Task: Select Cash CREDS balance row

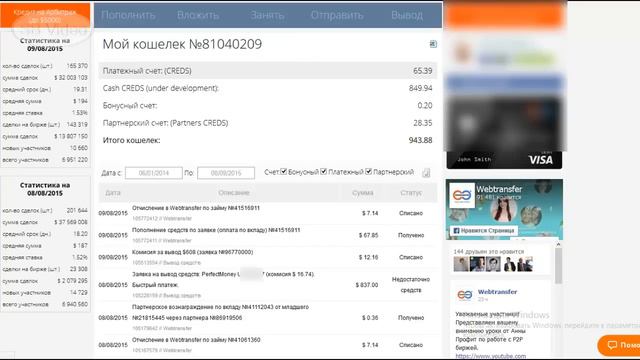Action: click(x=268, y=88)
